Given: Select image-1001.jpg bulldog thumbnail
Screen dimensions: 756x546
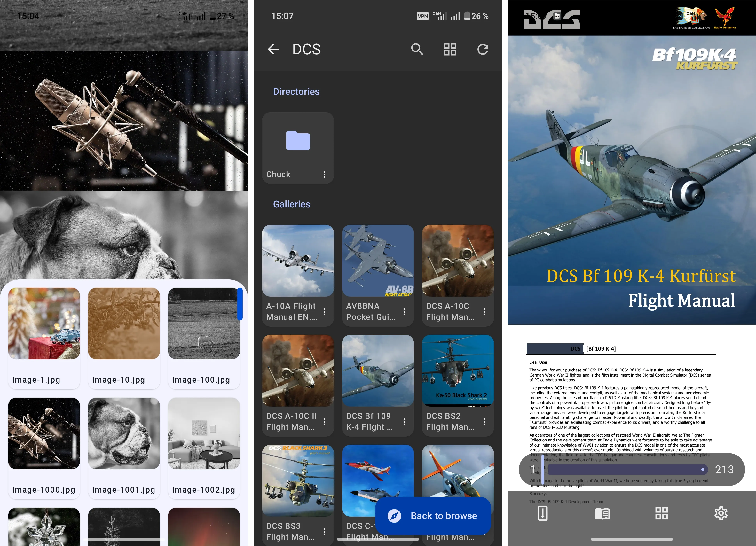Looking at the screenshot, I should click(x=124, y=433).
